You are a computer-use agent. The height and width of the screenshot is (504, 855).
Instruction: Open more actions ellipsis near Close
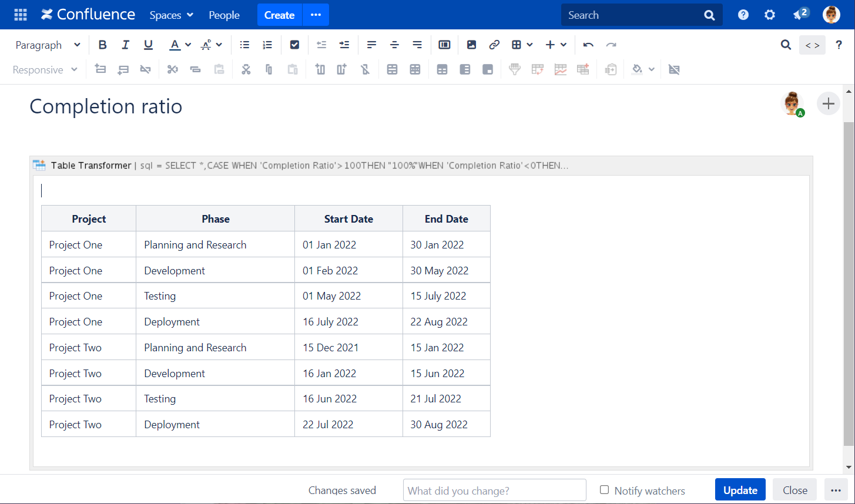pyautogui.click(x=836, y=490)
